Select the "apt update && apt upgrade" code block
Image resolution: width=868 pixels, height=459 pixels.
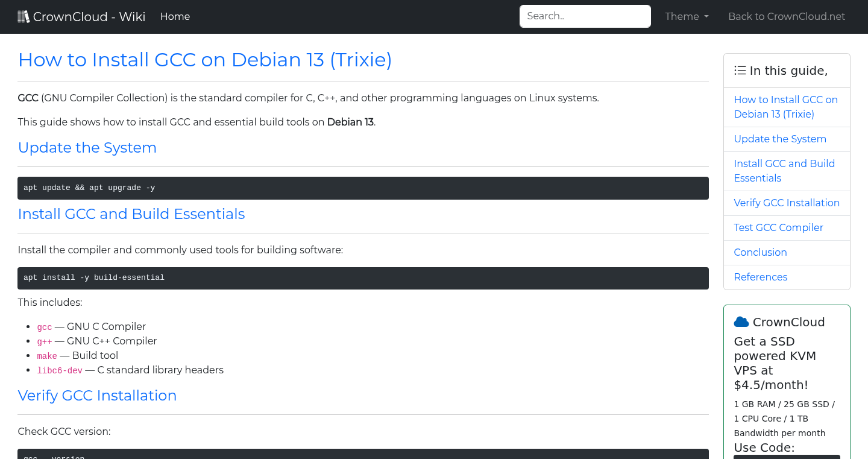[363, 188]
